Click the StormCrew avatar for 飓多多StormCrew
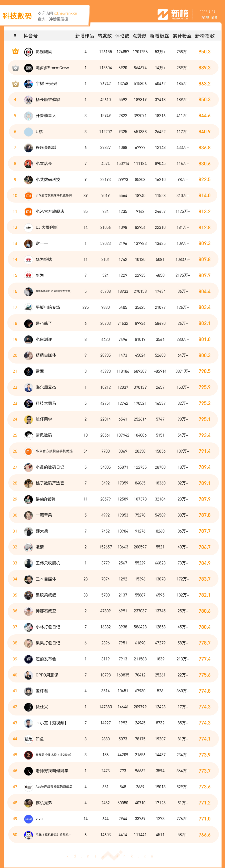This screenshot has width=225, height=868. tap(29, 68)
